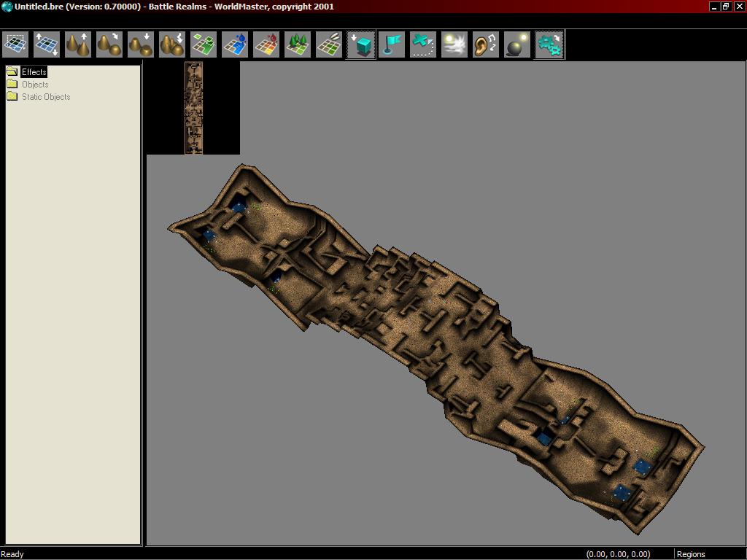Toggle the teal gears settings tool

(x=549, y=44)
